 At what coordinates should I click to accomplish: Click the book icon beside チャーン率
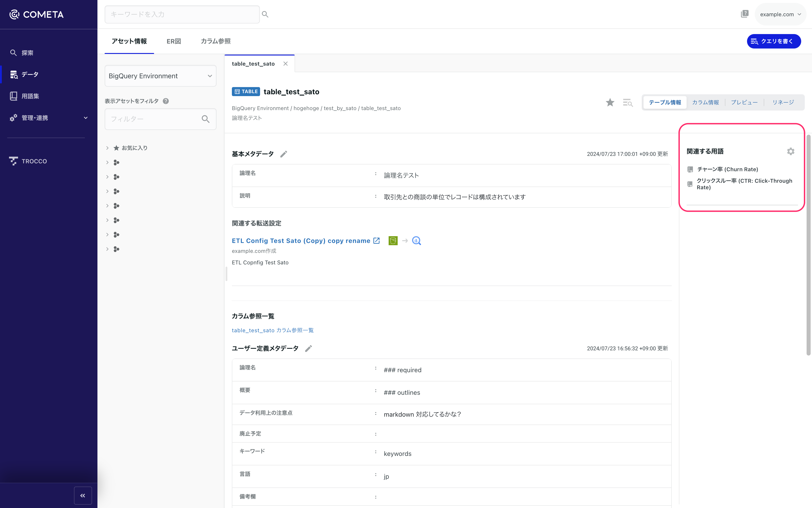[x=690, y=169]
